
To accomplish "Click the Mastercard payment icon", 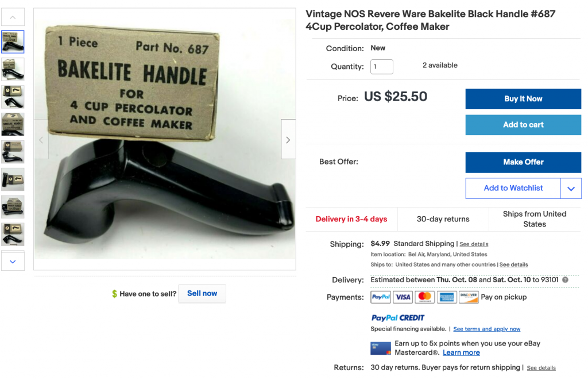I will point(424,297).
